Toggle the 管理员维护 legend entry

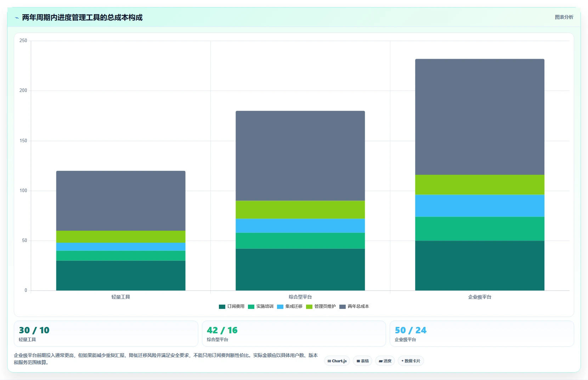point(321,306)
